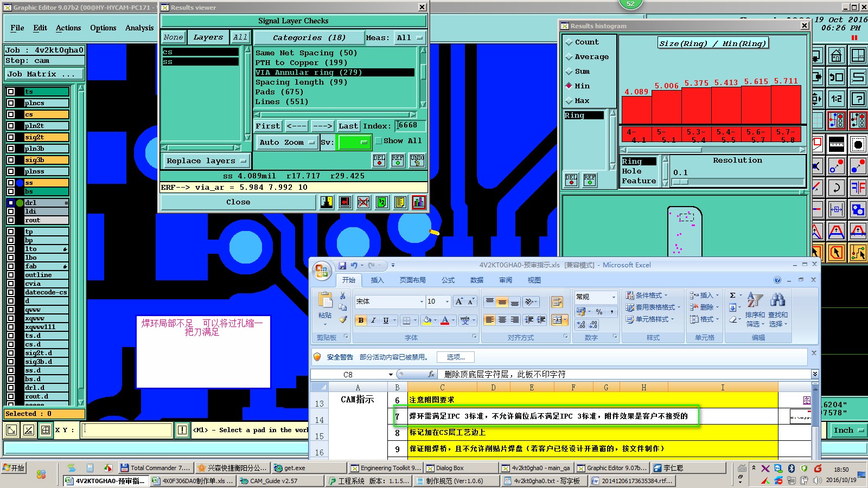
Task: Click the crossed-out REF icon in Results viewer
Action: coord(363,202)
